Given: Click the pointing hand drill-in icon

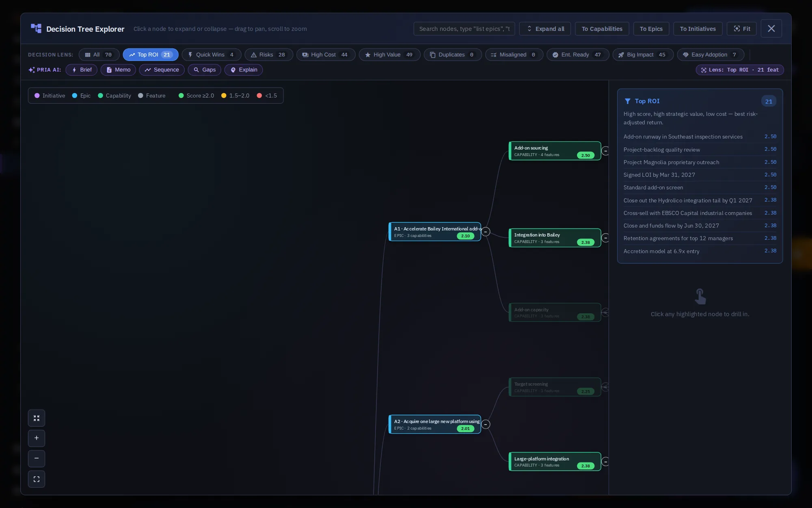Looking at the screenshot, I should click(700, 297).
